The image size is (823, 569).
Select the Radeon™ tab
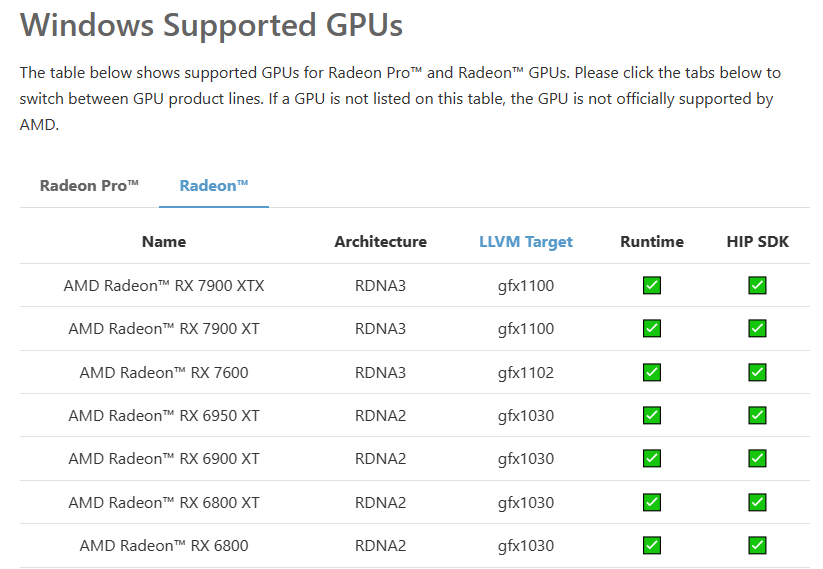(x=214, y=186)
